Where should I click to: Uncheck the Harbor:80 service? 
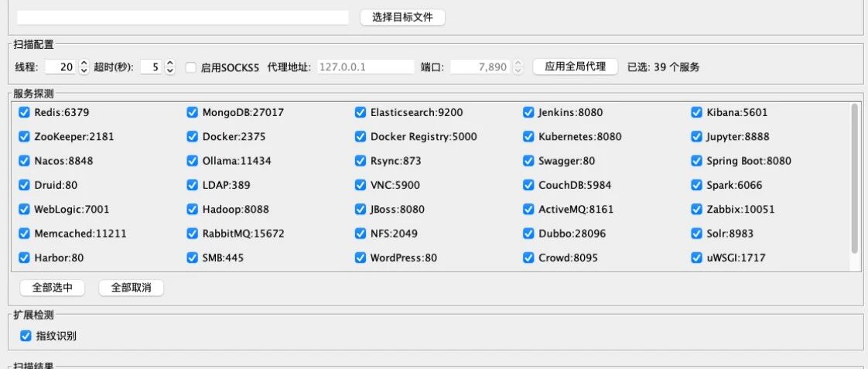[24, 258]
